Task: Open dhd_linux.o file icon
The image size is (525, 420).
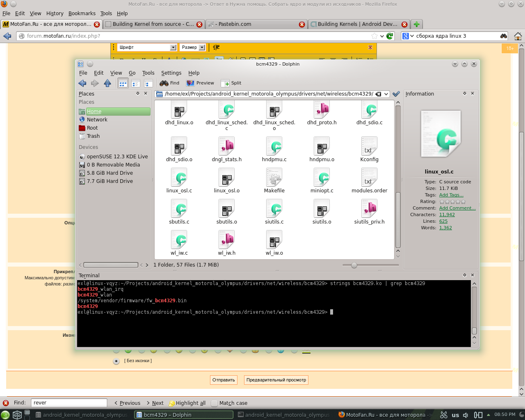Action: pos(179,110)
